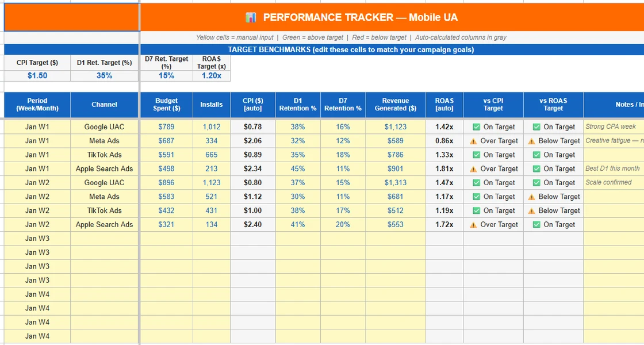
Task: Select the revenue cell showing $901
Action: click(x=396, y=169)
